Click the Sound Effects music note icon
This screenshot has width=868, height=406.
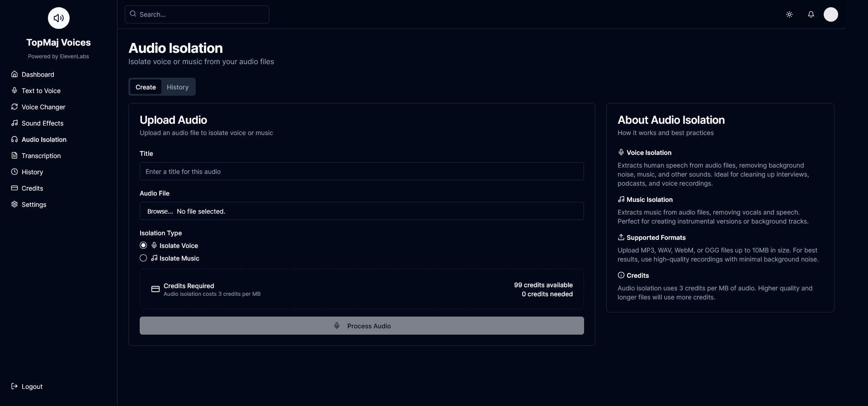pos(14,123)
